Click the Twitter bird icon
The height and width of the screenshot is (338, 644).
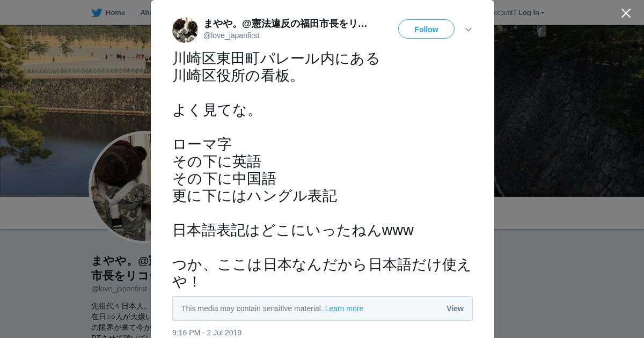97,13
